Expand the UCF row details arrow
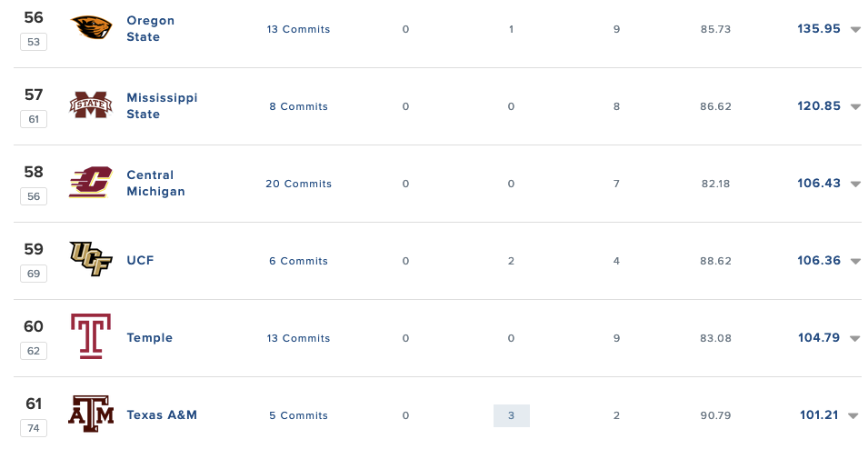868x449 pixels. pyautogui.click(x=855, y=262)
